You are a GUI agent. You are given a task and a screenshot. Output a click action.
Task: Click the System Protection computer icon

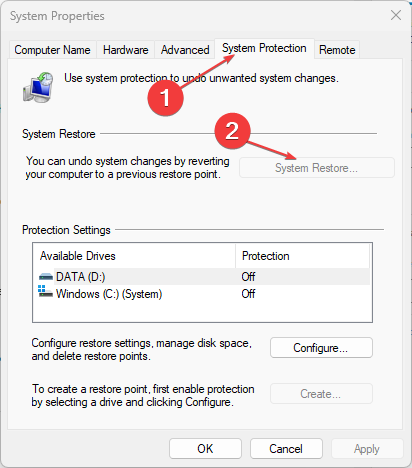[x=38, y=87]
